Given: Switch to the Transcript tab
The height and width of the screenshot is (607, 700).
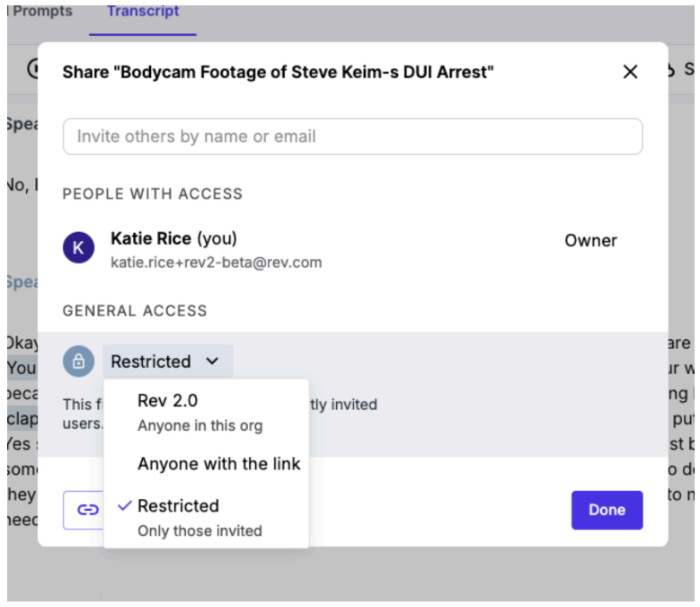Looking at the screenshot, I should click(143, 11).
